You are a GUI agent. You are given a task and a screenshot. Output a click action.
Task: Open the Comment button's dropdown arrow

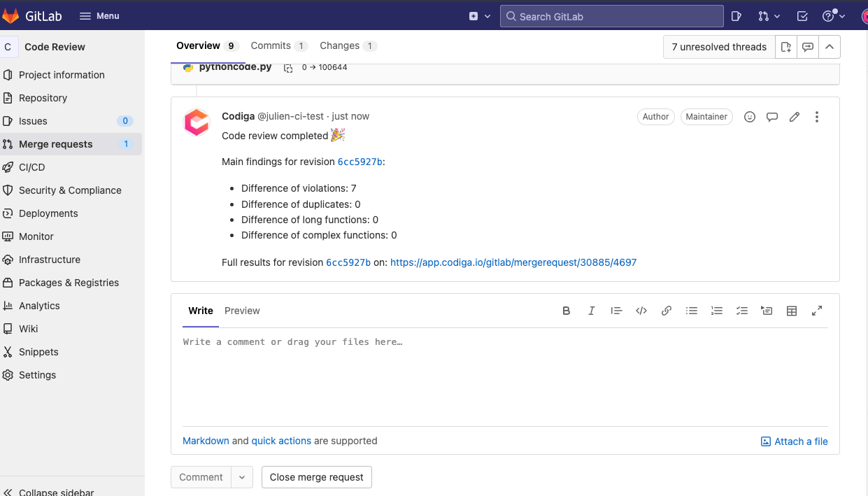click(241, 476)
